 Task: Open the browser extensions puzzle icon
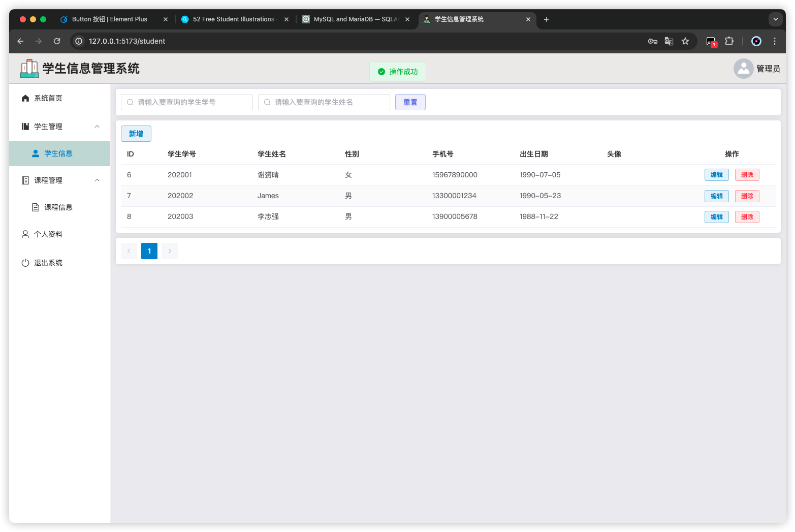(x=729, y=41)
